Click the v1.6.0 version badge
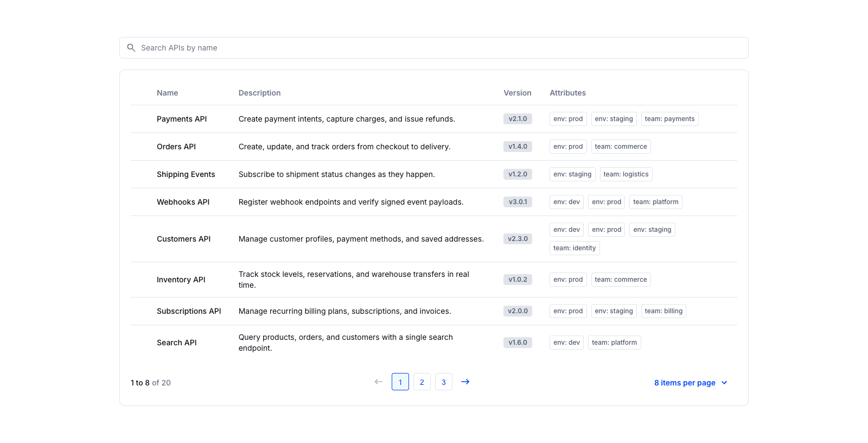Screen dimensions: 868x443 (x=518, y=343)
